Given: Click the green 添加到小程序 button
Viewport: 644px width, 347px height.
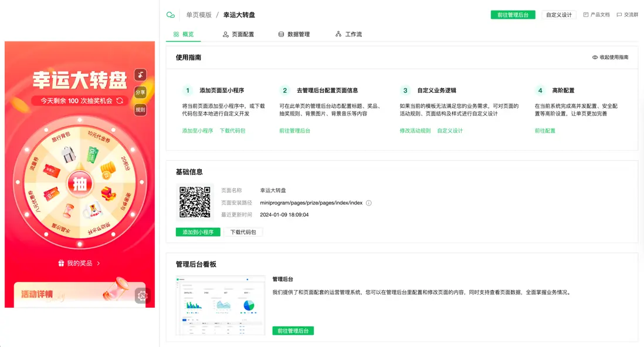Looking at the screenshot, I should tap(198, 233).
